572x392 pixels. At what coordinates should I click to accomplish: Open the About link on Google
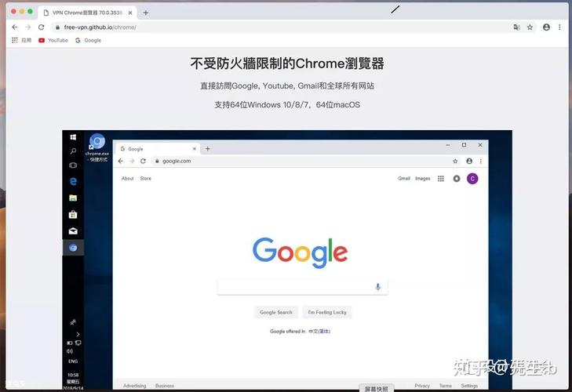[127, 178]
